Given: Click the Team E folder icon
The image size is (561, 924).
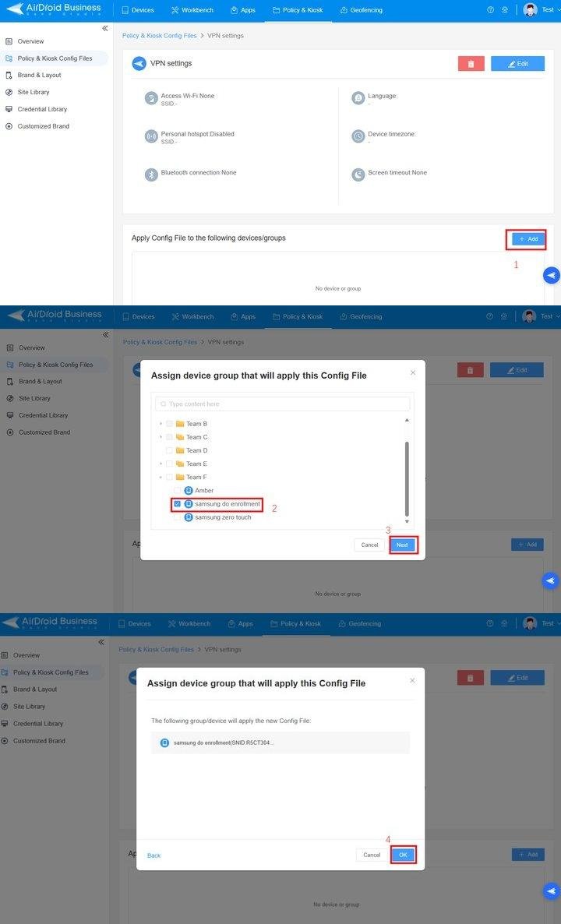Looking at the screenshot, I should pyautogui.click(x=180, y=464).
